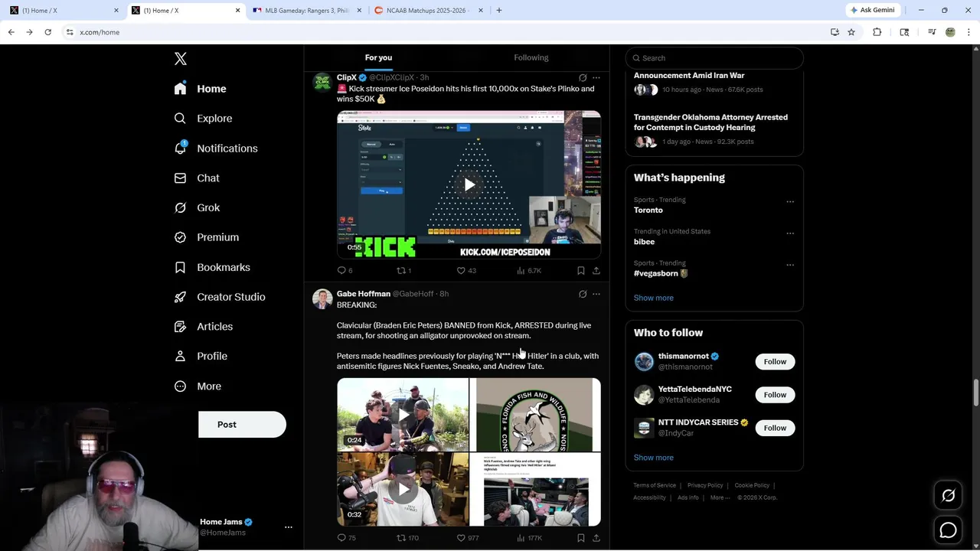Switch to the NCAAB Matchups browser tab
The width and height of the screenshot is (980, 551).
429,11
